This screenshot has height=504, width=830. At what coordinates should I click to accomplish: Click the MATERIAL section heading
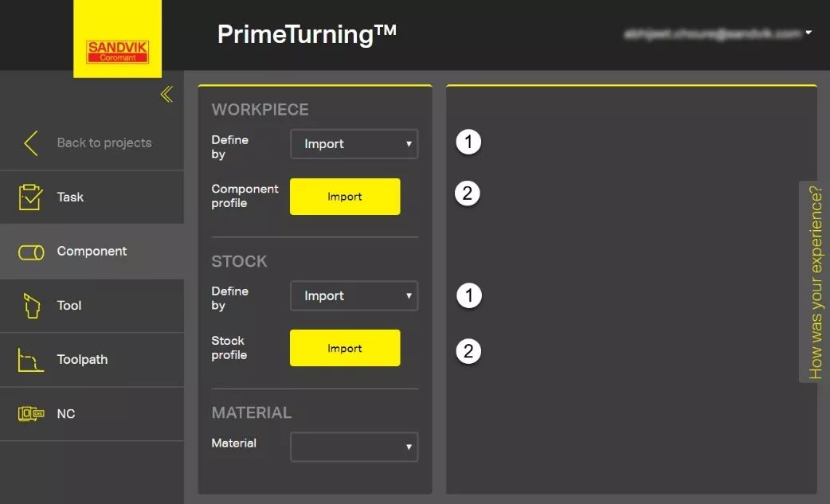click(252, 412)
